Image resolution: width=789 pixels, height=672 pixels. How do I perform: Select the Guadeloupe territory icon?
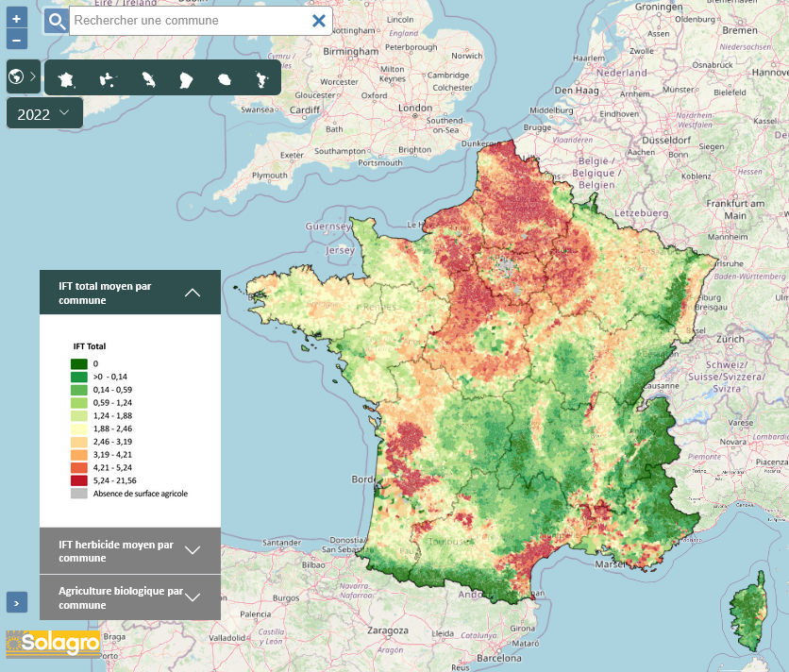pyautogui.click(x=108, y=79)
